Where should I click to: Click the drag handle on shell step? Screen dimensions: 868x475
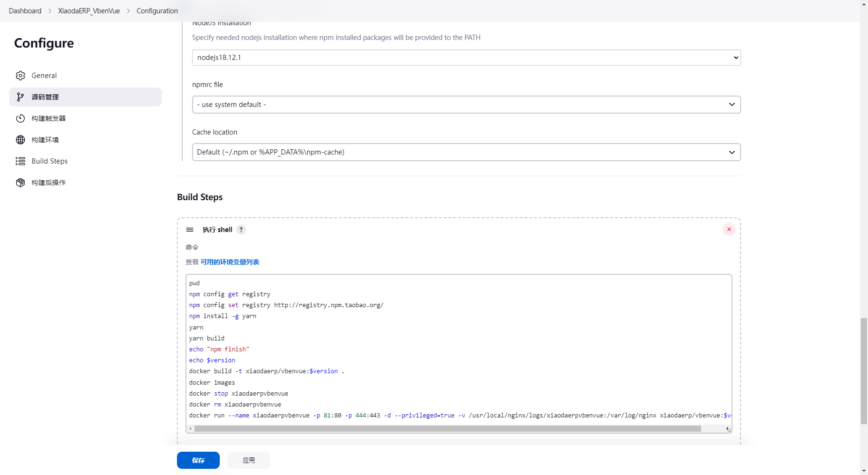point(190,230)
